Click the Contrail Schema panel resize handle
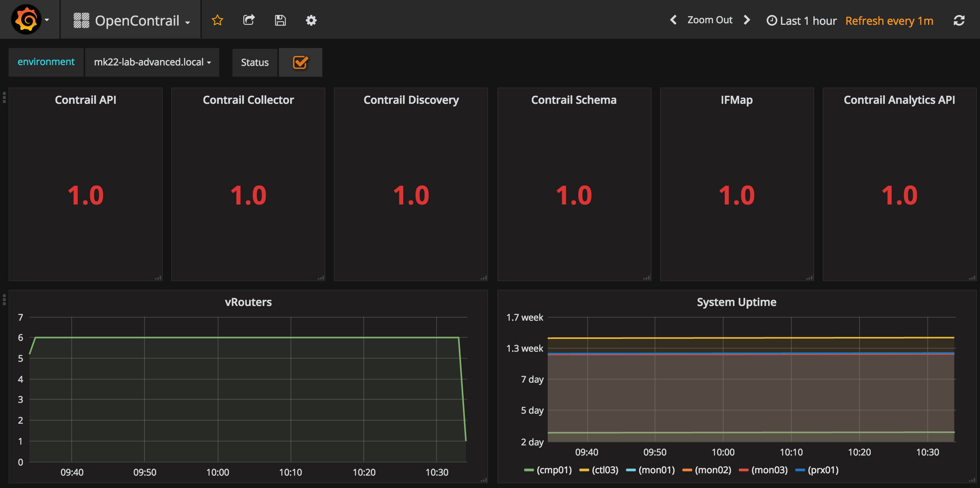The image size is (980, 488). pos(646,277)
